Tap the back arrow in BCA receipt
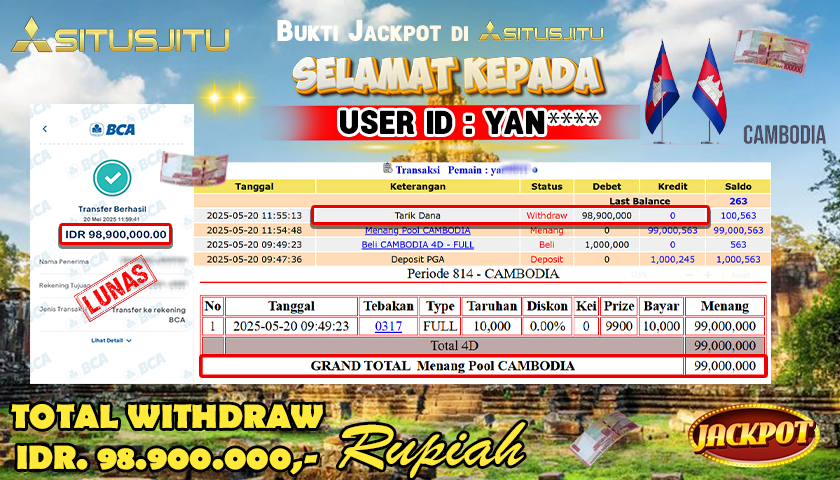 point(44,129)
